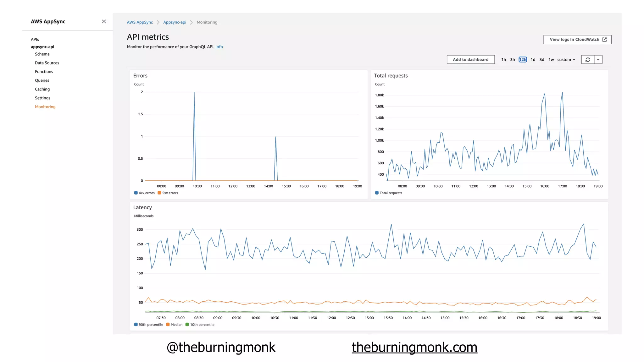Click the Appsync-api breadcrumb link
The width and height of the screenshot is (644, 362).
[175, 22]
